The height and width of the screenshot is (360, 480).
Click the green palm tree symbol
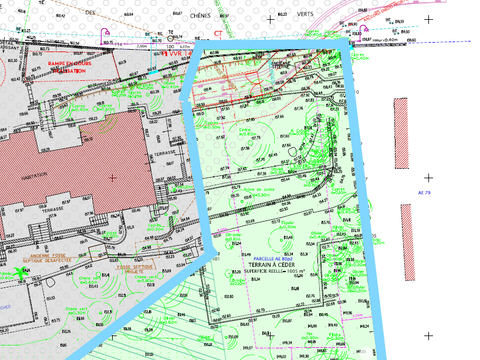click(21, 273)
